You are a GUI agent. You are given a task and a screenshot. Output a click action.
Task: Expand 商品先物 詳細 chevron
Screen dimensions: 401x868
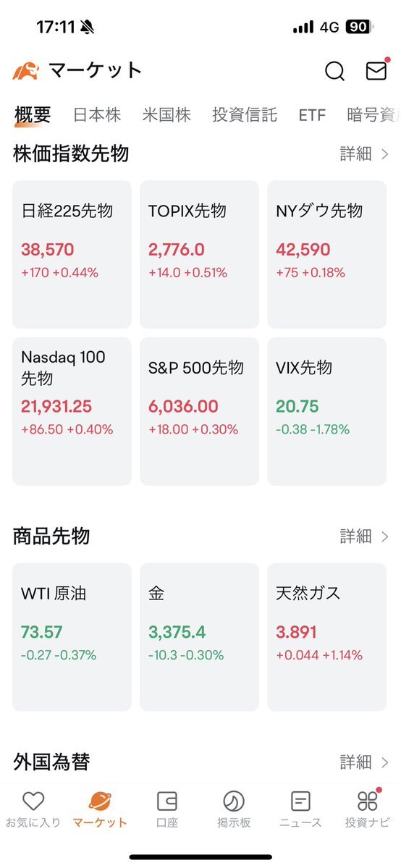click(386, 536)
